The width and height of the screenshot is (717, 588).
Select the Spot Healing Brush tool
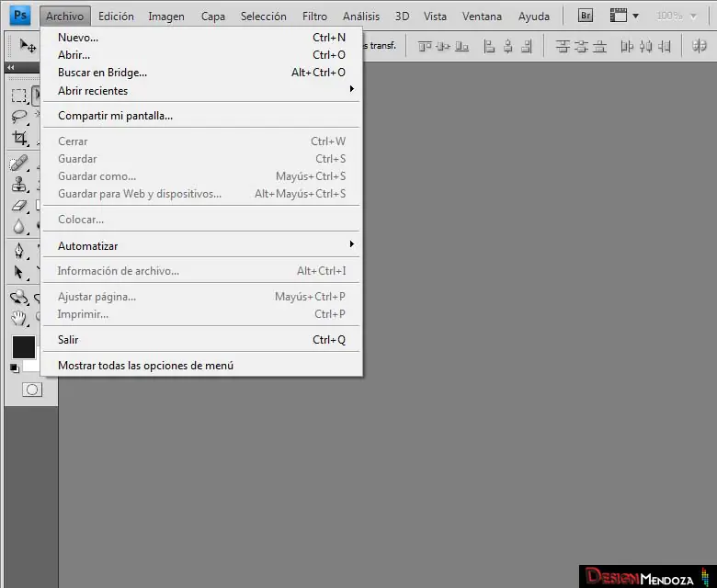pos(18,164)
